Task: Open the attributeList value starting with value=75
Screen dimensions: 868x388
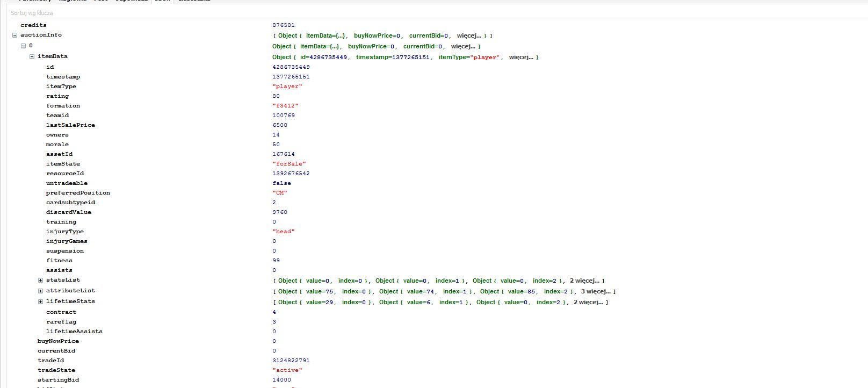Action: 444,291
